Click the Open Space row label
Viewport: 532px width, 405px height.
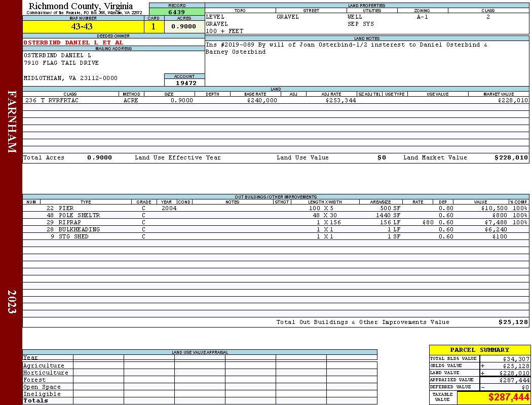42,387
